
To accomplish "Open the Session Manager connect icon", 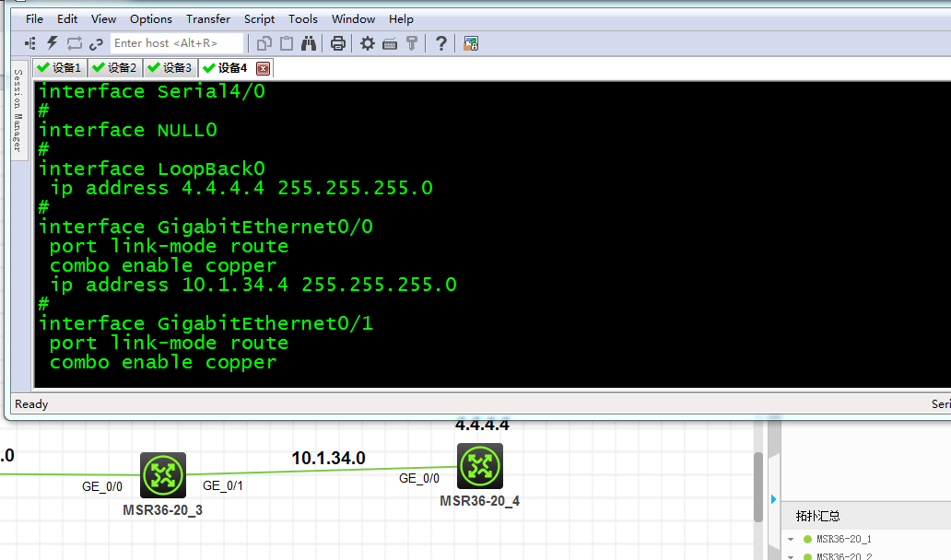I will coord(29,43).
